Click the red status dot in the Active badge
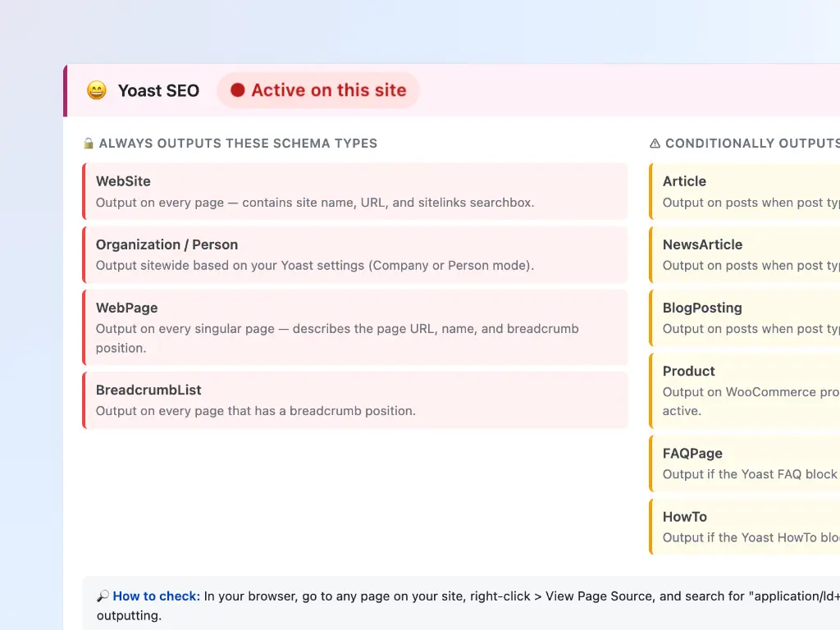Viewport: 840px width, 630px height. (x=236, y=90)
